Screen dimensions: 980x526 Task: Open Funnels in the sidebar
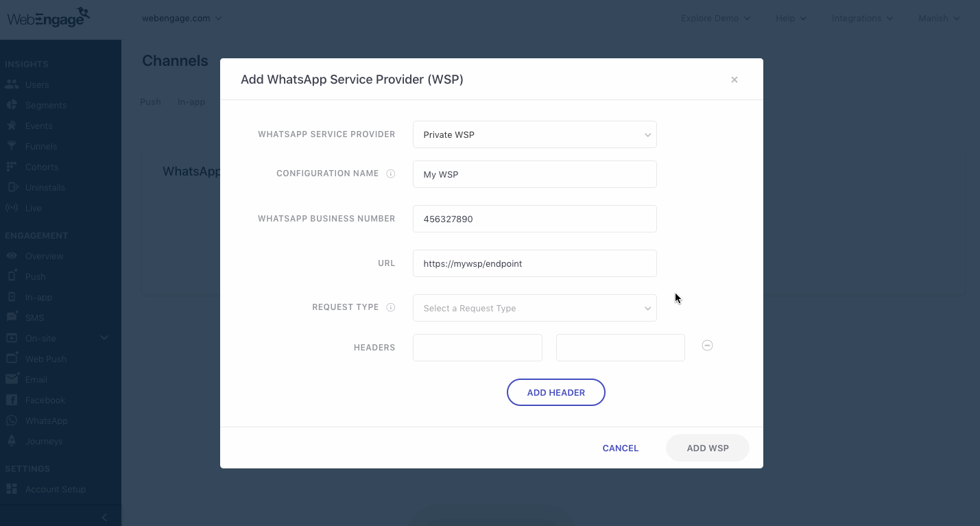[x=41, y=147]
